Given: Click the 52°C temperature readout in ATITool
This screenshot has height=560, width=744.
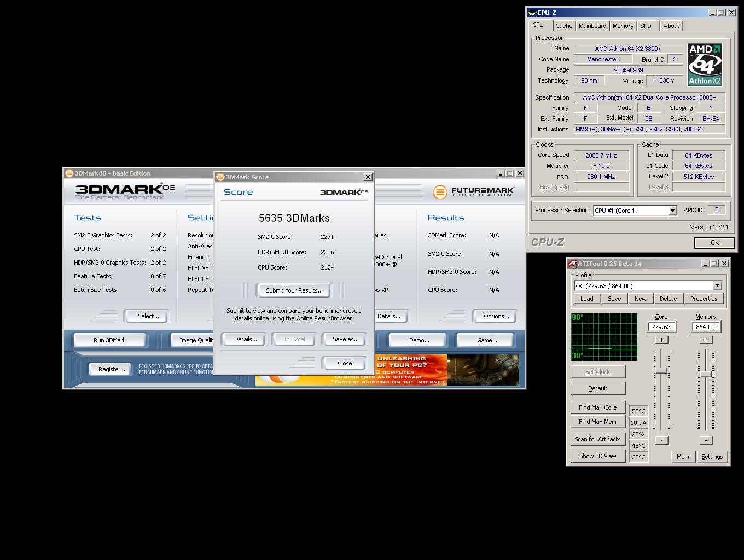Looking at the screenshot, I should (638, 411).
